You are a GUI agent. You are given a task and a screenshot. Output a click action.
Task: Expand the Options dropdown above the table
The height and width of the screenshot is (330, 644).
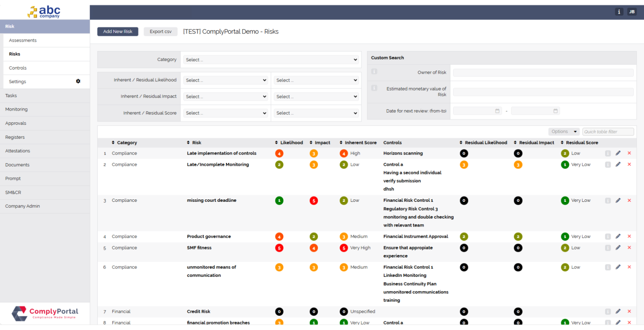click(564, 131)
